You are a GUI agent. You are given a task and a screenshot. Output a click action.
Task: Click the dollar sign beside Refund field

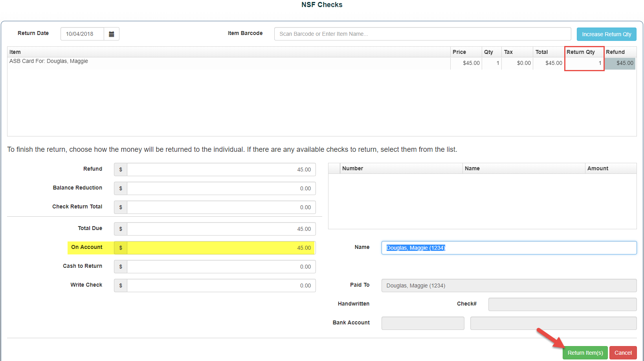tap(121, 169)
